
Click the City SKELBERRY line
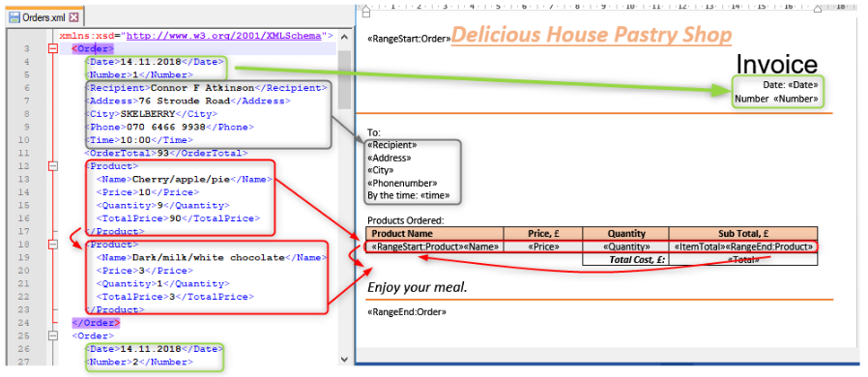151,114
